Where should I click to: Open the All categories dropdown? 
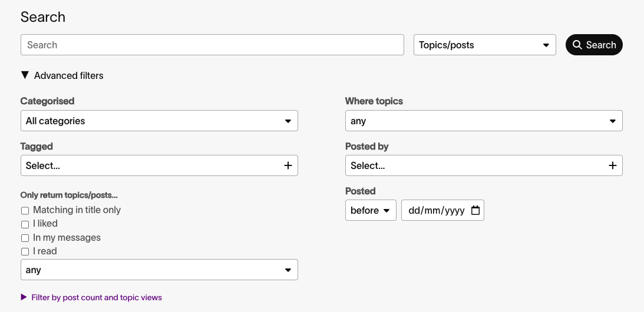[159, 121]
